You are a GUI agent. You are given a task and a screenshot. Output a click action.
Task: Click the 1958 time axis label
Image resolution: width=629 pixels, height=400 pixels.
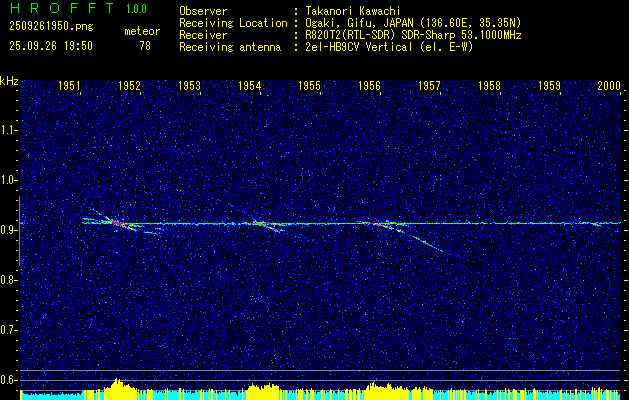click(489, 85)
